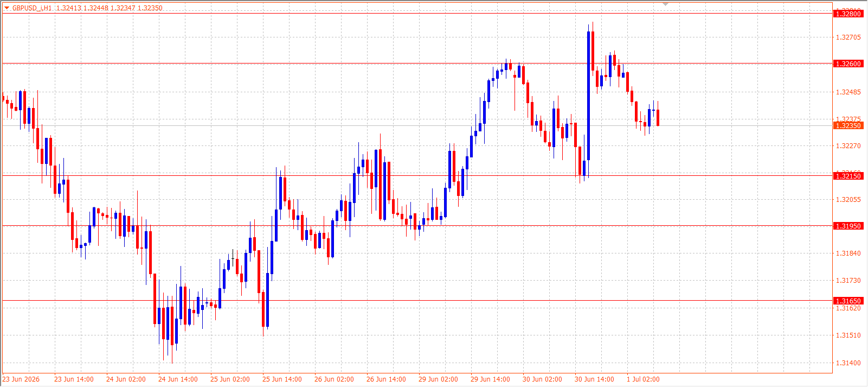This screenshot has width=868, height=387.
Task: Click the GBPUSD_i,H1 symbol title text
Action: click(33, 8)
